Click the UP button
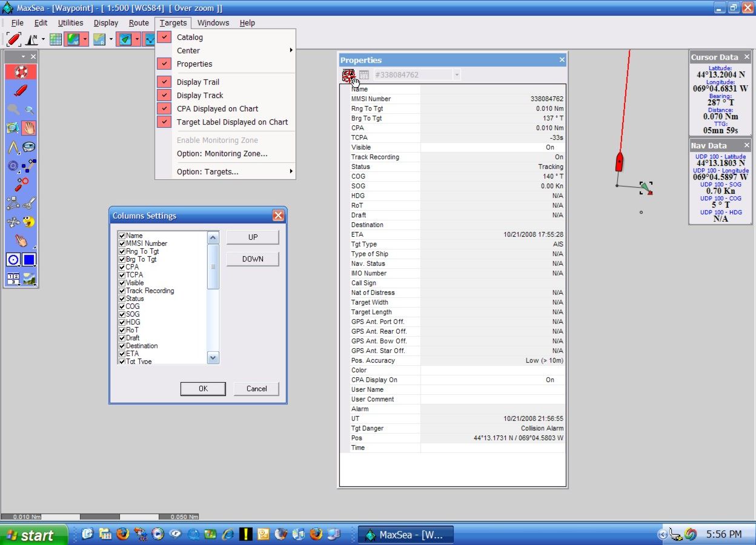 click(253, 237)
